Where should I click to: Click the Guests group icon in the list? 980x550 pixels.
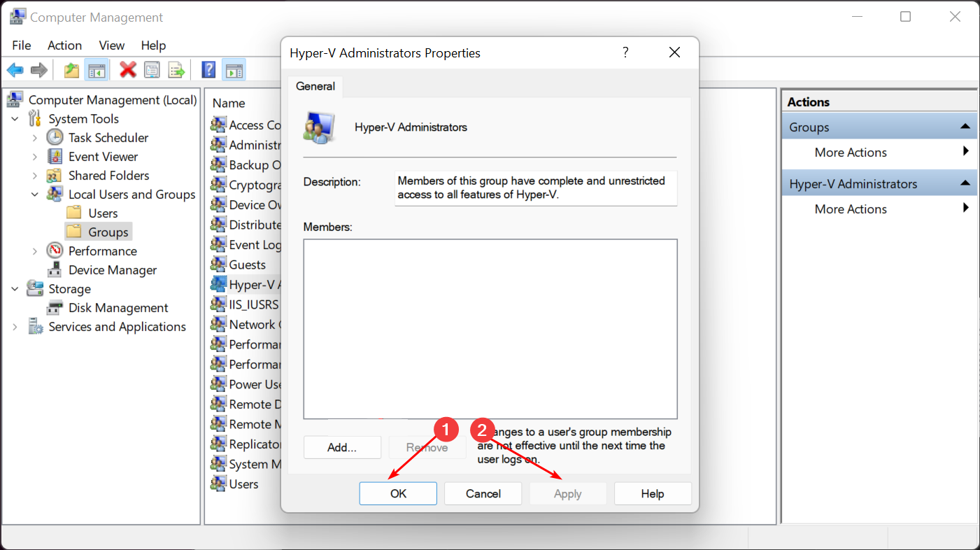218,265
